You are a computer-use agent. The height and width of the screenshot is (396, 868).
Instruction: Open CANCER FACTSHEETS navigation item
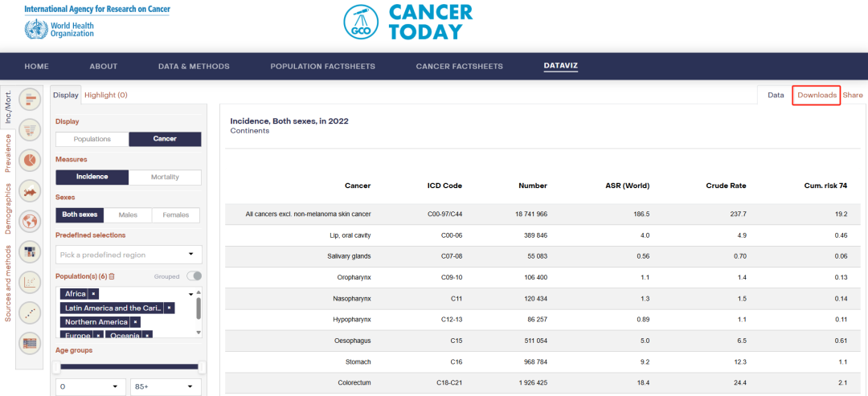(x=460, y=67)
